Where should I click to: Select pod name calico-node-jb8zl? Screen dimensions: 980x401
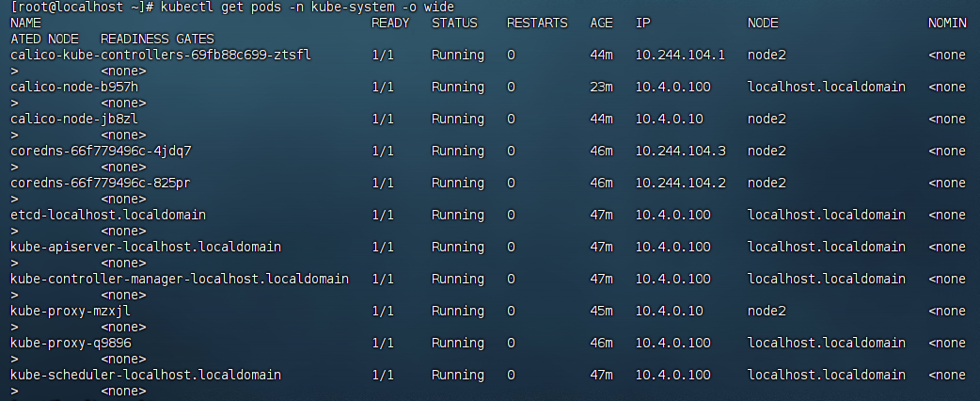[74, 119]
